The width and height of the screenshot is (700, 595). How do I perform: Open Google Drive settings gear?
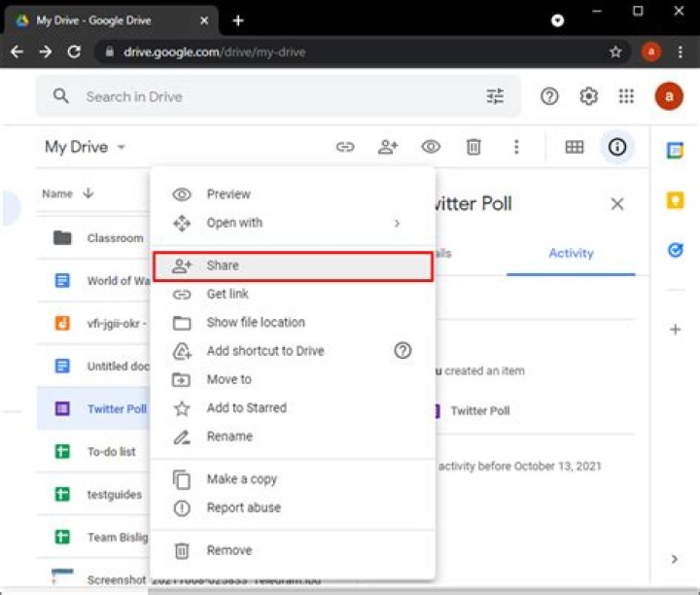(x=588, y=96)
